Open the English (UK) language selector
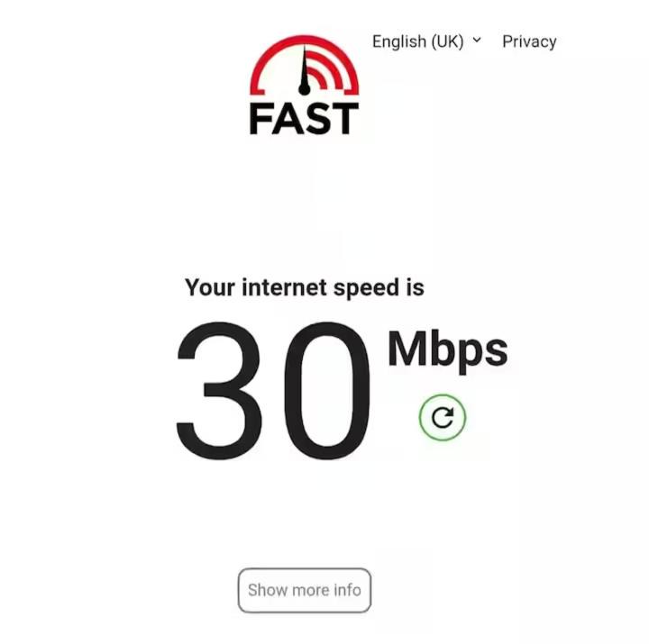 click(x=426, y=41)
